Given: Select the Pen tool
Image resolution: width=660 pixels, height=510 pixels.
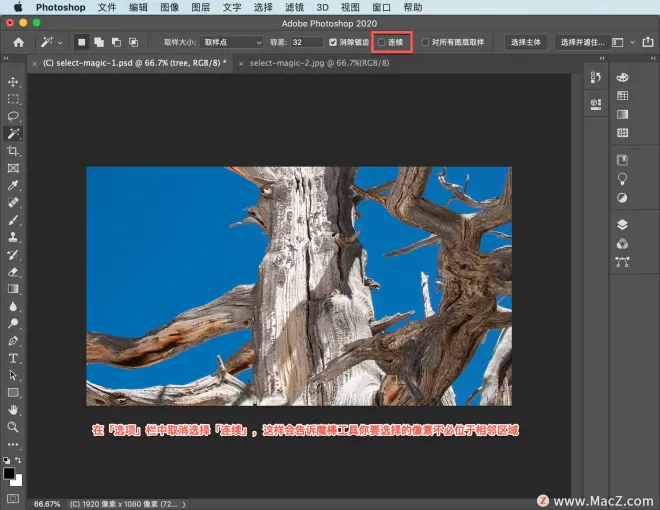Looking at the screenshot, I should [13, 341].
